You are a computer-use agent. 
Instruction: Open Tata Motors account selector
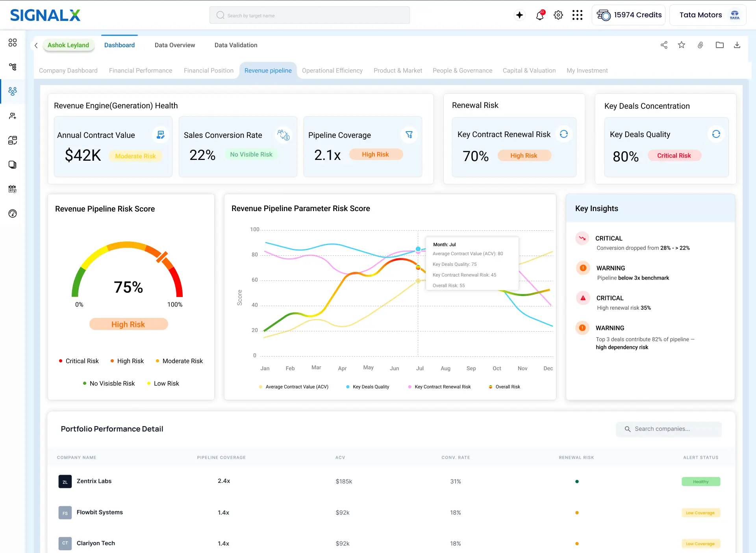708,15
